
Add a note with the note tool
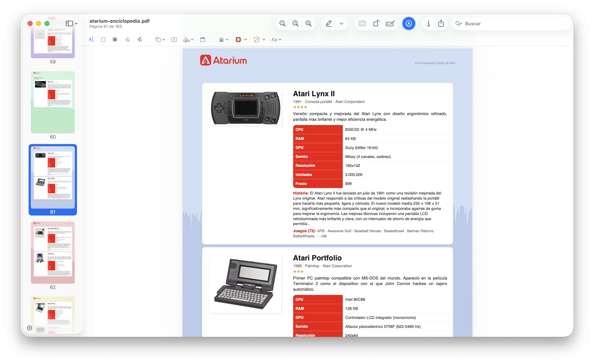203,40
